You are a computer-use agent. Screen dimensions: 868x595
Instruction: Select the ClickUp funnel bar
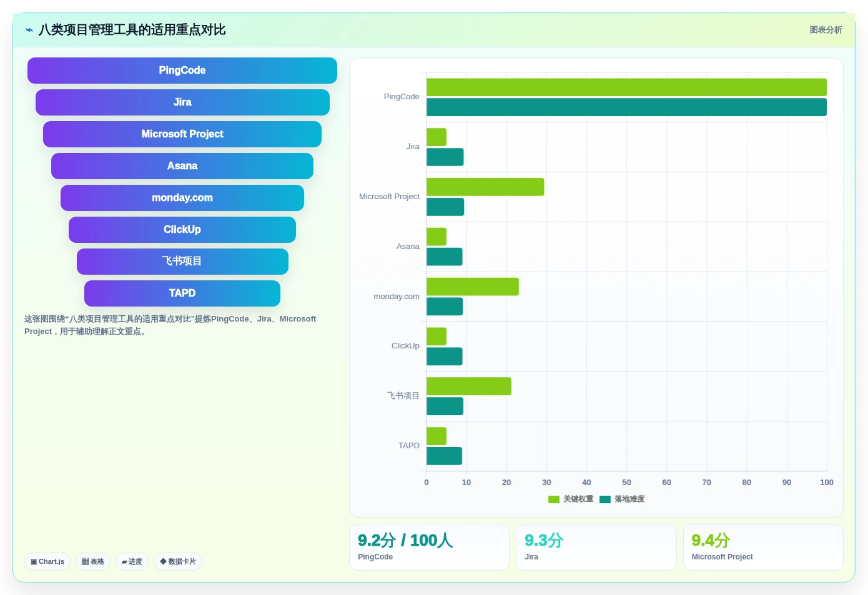(x=182, y=230)
